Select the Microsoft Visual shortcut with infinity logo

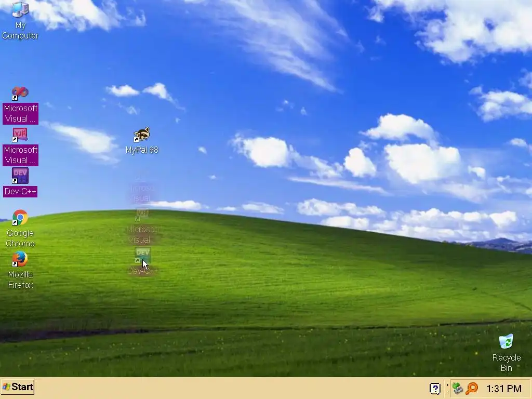pos(20,105)
